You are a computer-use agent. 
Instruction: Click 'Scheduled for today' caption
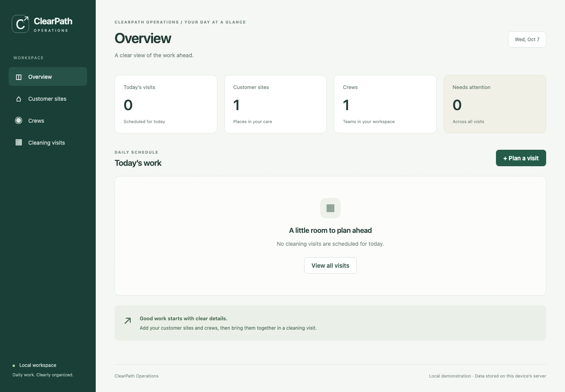click(x=144, y=122)
